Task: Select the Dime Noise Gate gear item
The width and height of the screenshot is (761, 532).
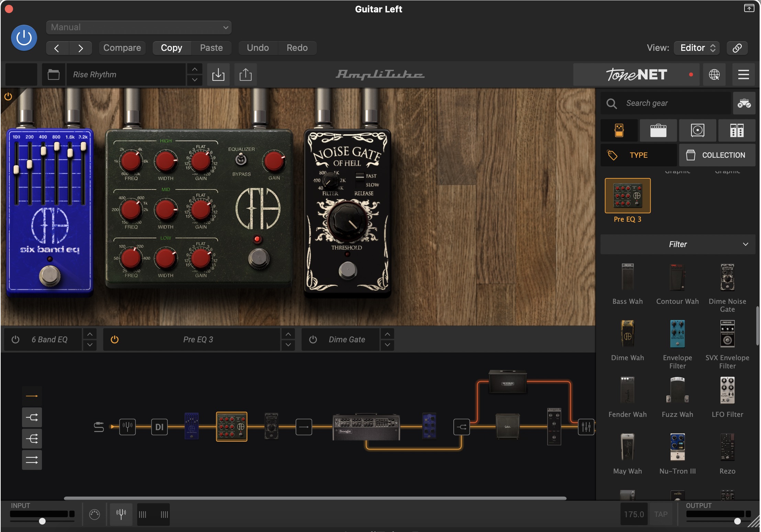Action: pos(727,287)
